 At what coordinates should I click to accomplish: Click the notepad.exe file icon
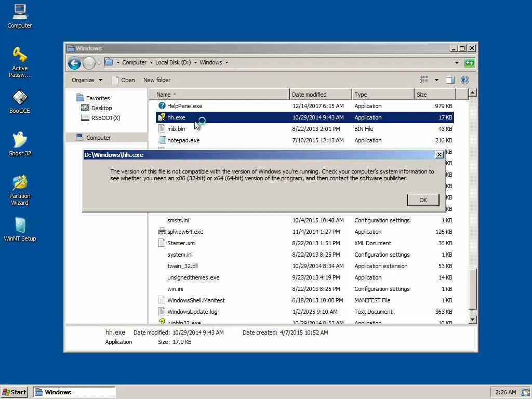click(162, 140)
